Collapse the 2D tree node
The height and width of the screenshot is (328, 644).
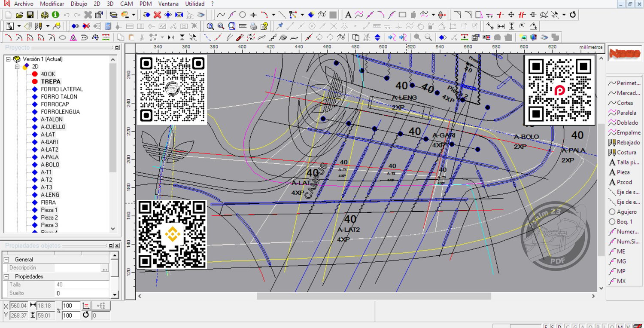pos(17,67)
